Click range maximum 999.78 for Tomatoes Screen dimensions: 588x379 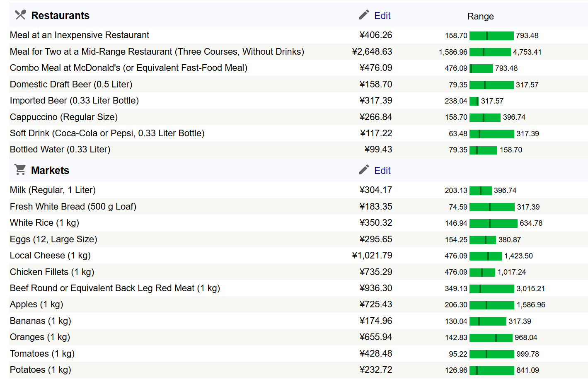[528, 354]
